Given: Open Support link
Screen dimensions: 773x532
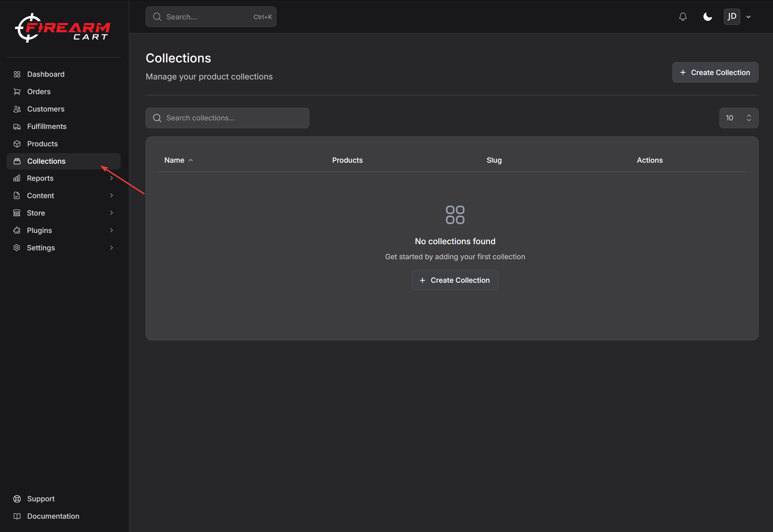Looking at the screenshot, I should (x=41, y=499).
